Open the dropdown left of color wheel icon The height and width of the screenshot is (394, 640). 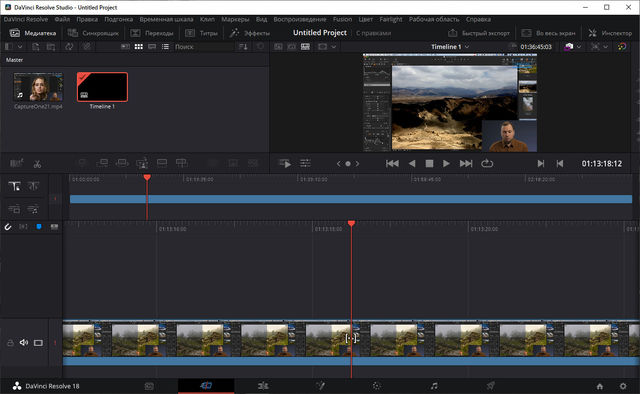(x=606, y=47)
